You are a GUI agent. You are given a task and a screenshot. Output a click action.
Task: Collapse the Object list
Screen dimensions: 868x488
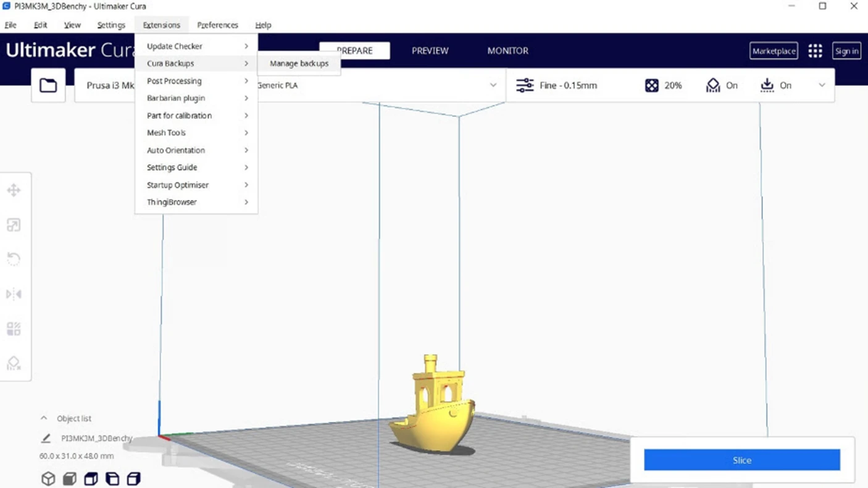[x=44, y=418]
